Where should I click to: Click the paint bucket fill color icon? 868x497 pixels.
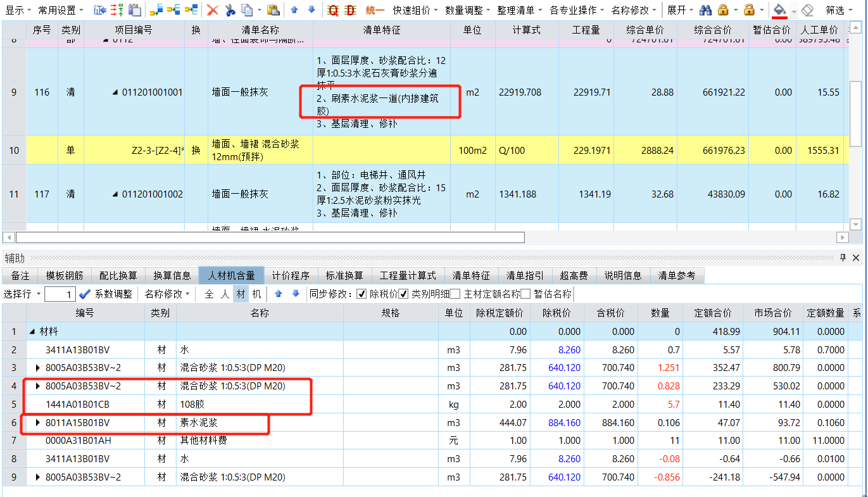[780, 9]
